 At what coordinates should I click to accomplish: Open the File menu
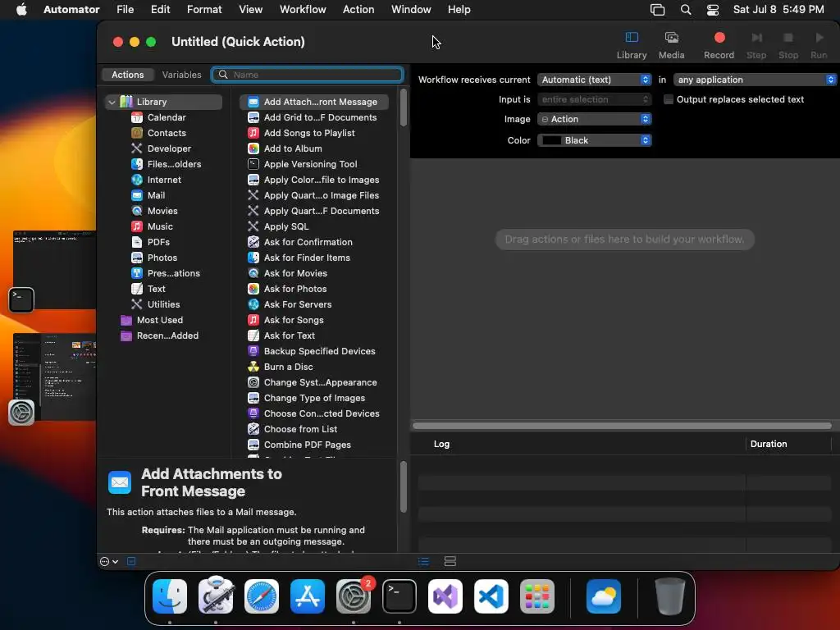click(125, 10)
